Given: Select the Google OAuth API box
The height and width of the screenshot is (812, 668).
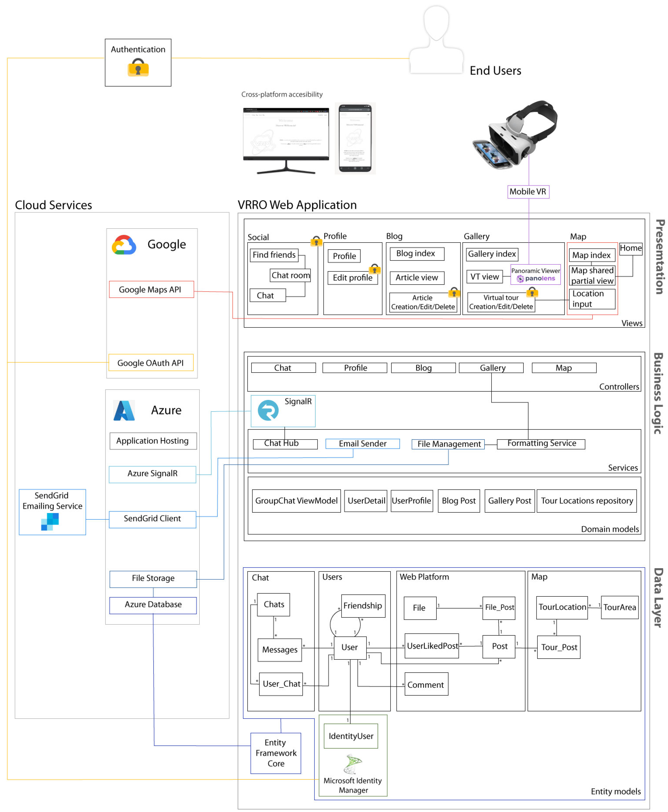Looking at the screenshot, I should [x=151, y=363].
